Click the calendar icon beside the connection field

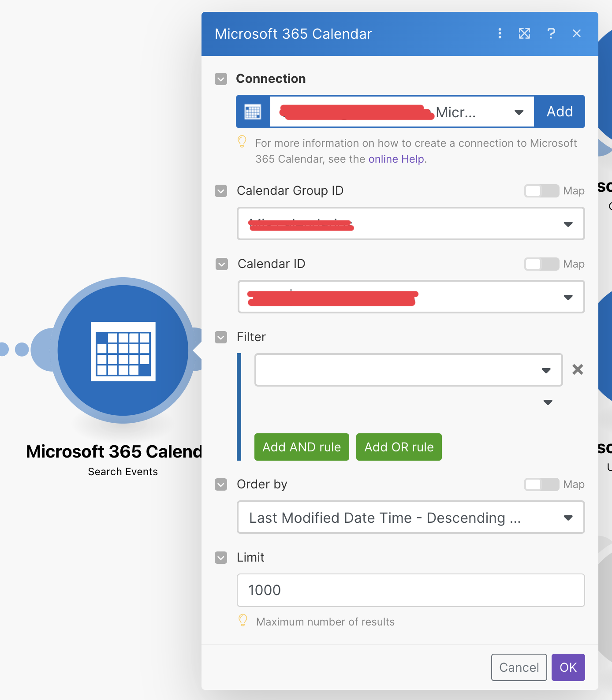(x=253, y=112)
